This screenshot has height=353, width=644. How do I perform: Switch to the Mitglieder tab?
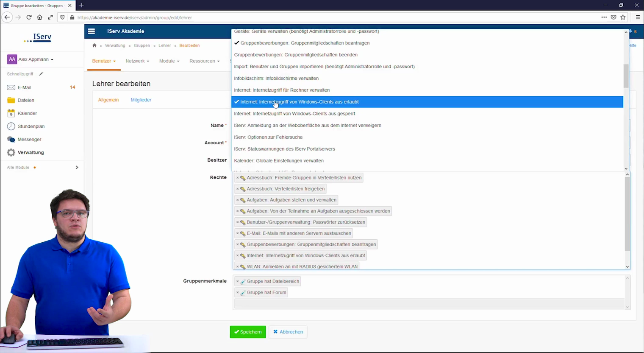141,100
